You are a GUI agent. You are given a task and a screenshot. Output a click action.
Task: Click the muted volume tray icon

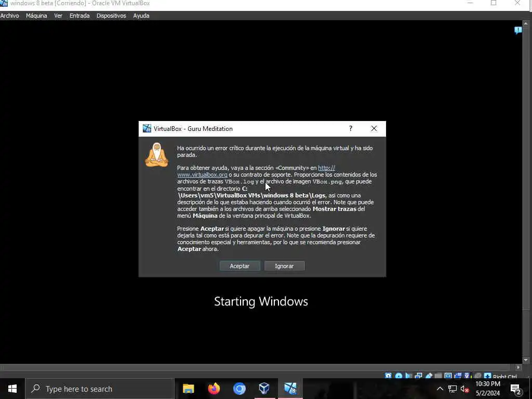[x=464, y=389]
